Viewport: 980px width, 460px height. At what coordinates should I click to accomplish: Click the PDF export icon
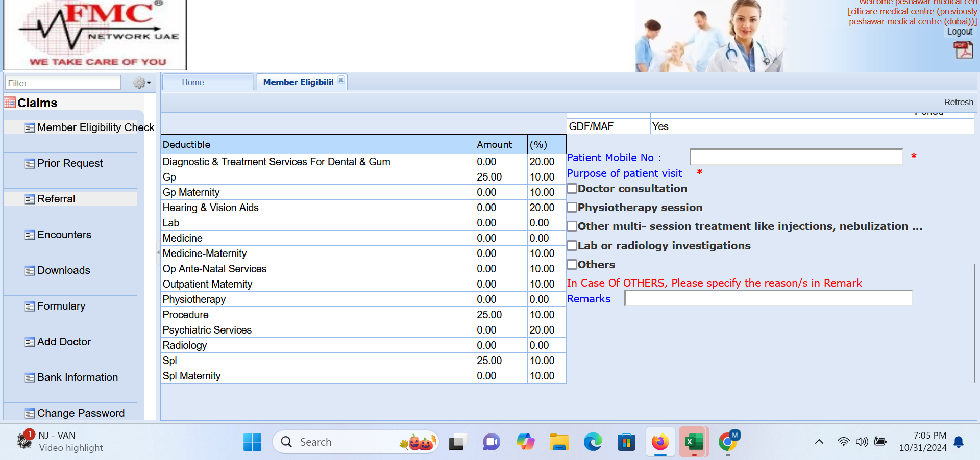tap(963, 50)
